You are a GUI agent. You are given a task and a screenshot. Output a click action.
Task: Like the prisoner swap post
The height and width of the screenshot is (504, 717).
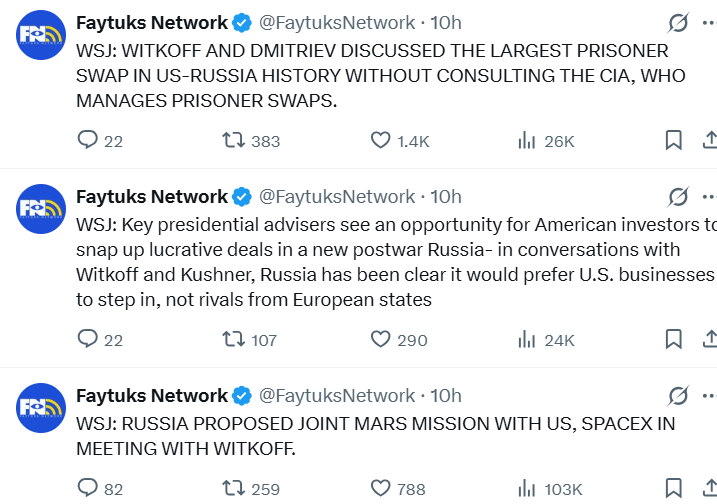(x=380, y=141)
